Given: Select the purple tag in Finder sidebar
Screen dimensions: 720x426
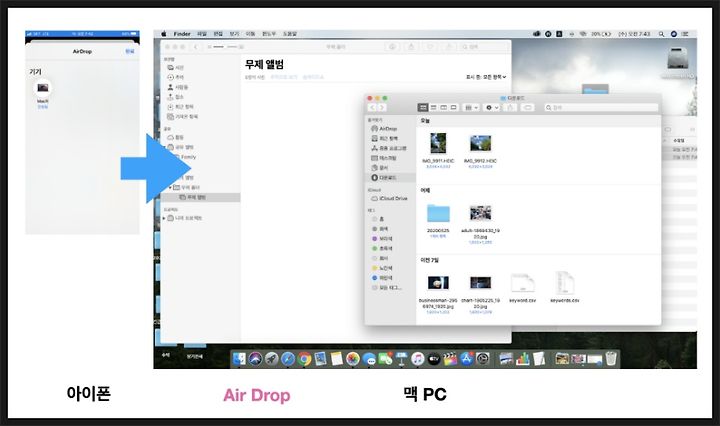Looking at the screenshot, I should click(382, 239).
